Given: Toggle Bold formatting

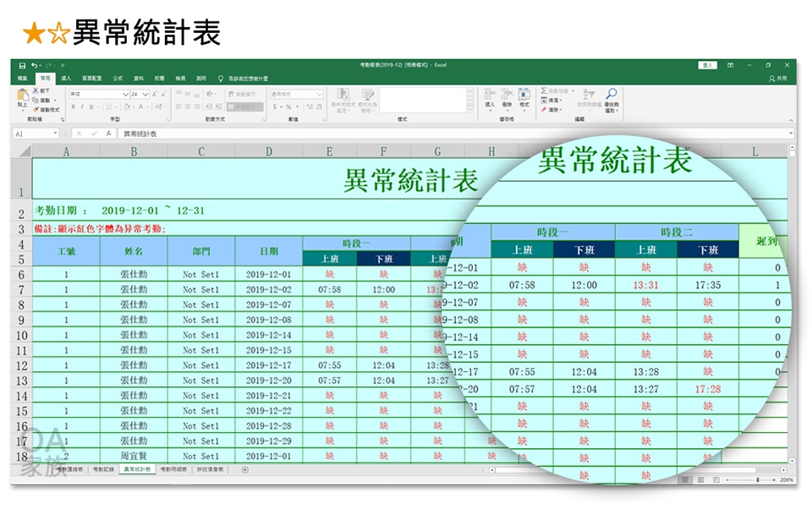Looking at the screenshot, I should [72, 107].
